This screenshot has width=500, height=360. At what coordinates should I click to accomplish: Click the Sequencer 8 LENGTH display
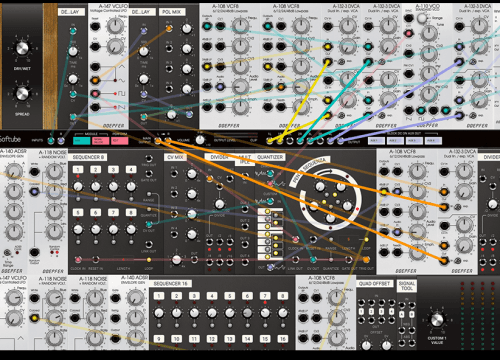[123, 259]
